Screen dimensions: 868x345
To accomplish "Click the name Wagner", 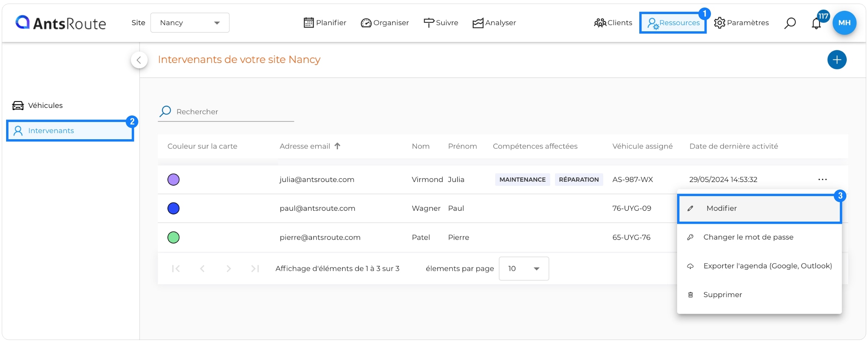I will point(426,208).
